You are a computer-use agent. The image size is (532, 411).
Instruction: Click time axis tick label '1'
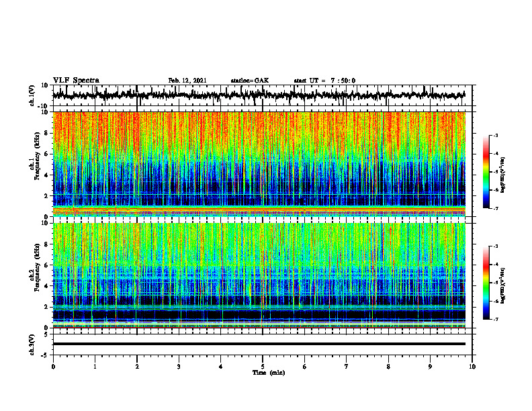[x=95, y=367]
